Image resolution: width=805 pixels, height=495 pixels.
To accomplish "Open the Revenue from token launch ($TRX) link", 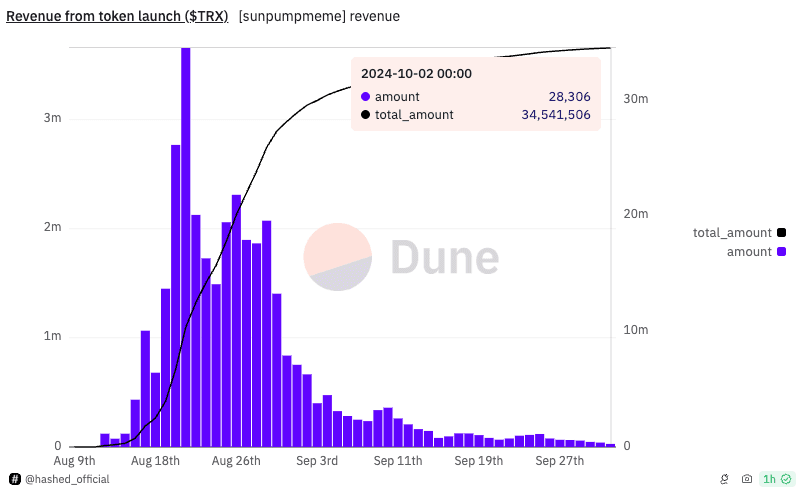I will (x=117, y=16).
